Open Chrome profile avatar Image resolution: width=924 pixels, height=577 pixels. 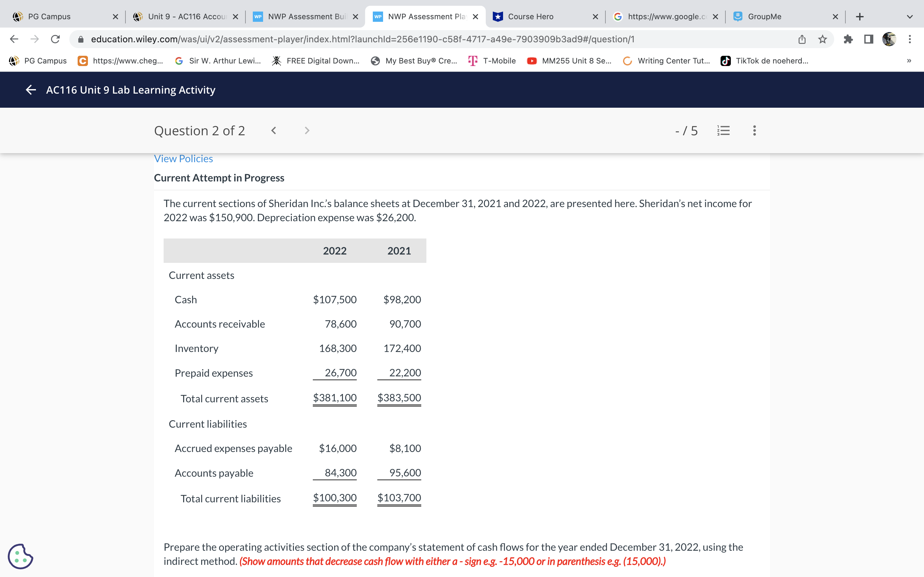(x=889, y=39)
